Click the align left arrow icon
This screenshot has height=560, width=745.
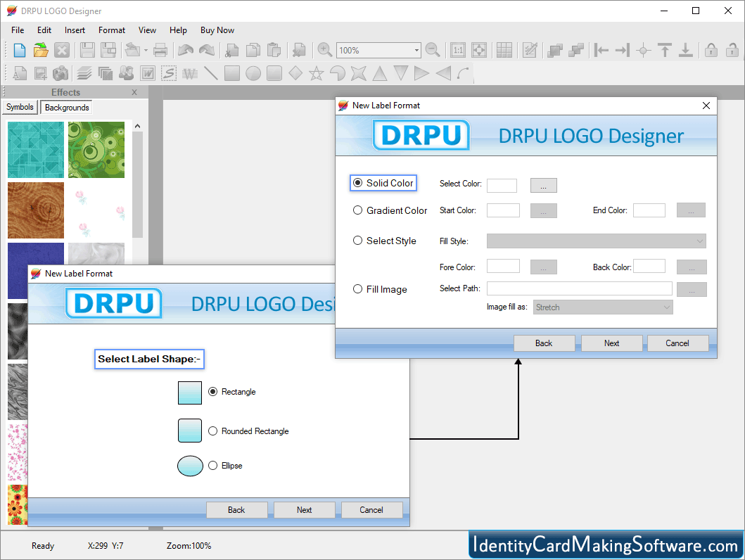(x=601, y=50)
